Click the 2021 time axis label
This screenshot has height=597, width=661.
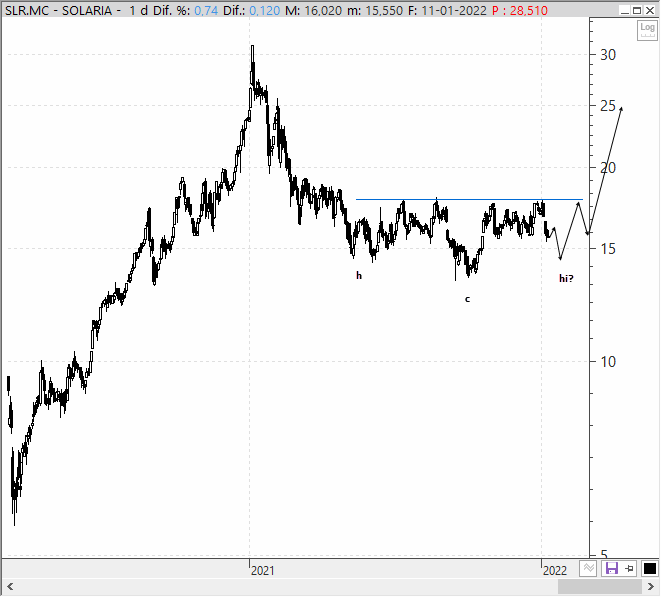point(262,570)
